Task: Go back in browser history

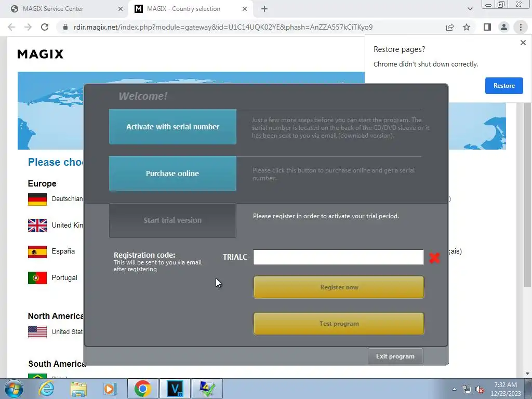Action: [11, 27]
